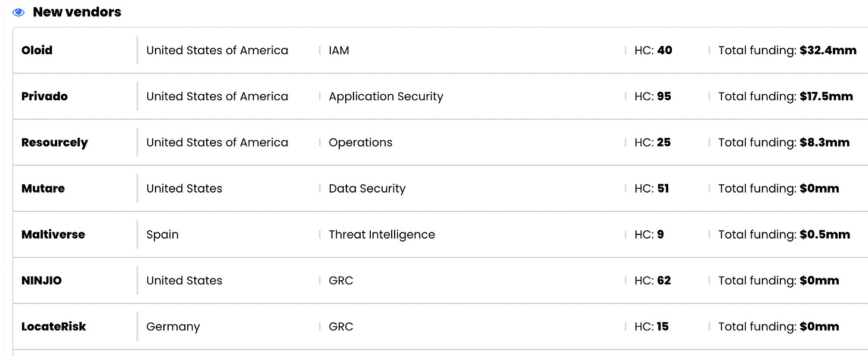Open the Oloid vendor entry
Image resolution: width=868 pixels, height=356 pixels.
37,50
